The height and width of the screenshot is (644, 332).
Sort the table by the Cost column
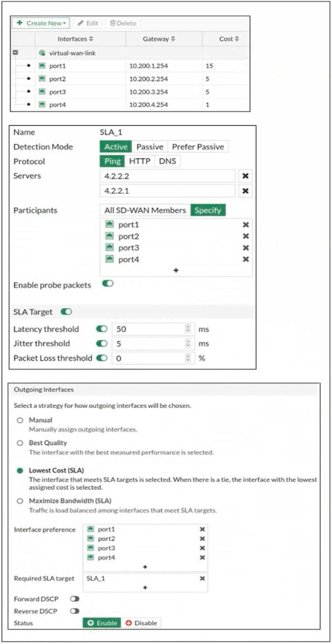click(229, 39)
